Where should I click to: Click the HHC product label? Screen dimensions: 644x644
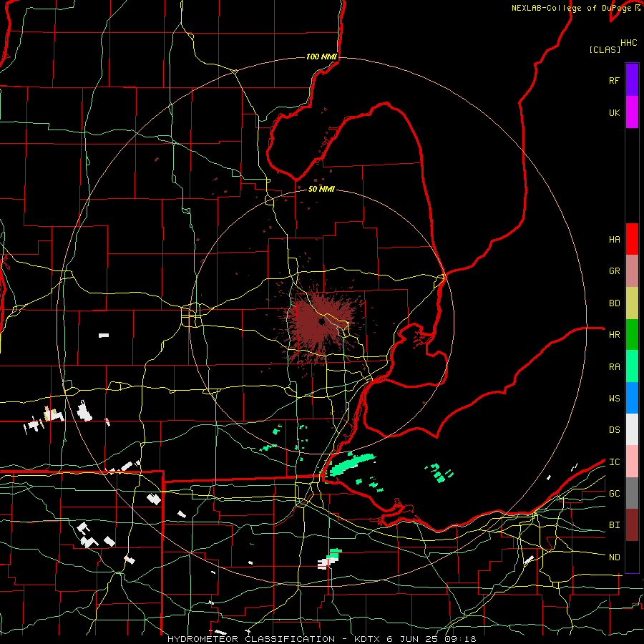pos(629,43)
